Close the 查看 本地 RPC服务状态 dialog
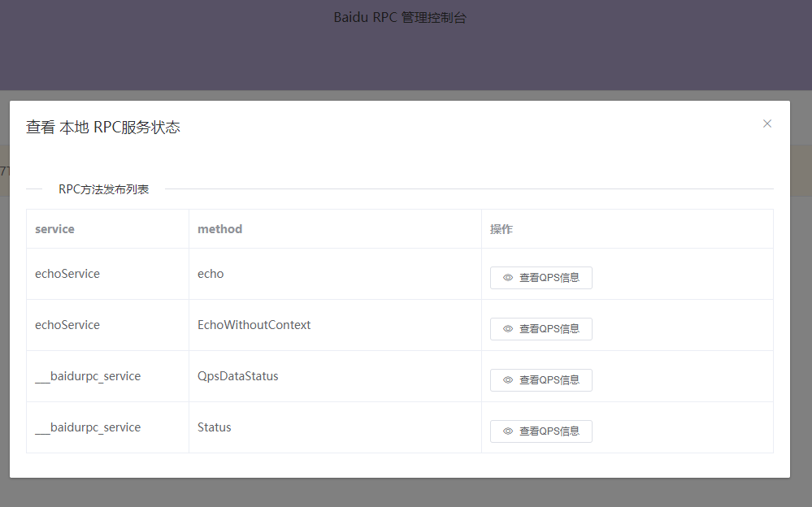812x507 pixels. click(767, 123)
